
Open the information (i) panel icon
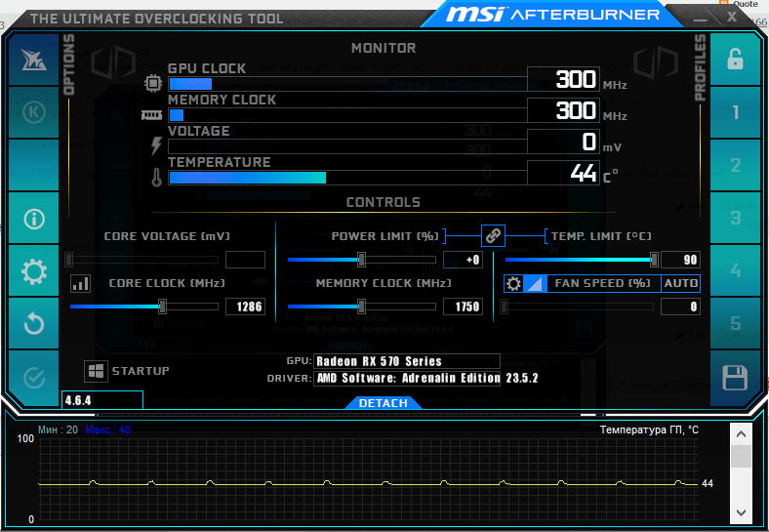tap(34, 219)
